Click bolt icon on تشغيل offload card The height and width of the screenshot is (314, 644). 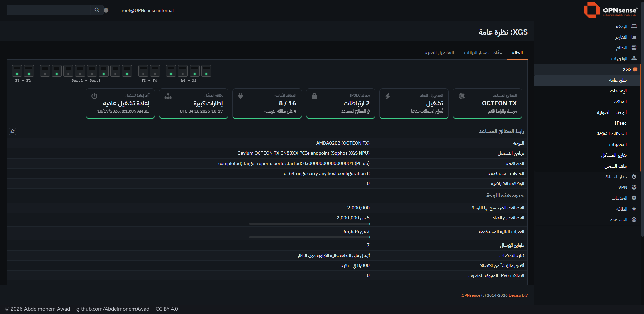[388, 96]
